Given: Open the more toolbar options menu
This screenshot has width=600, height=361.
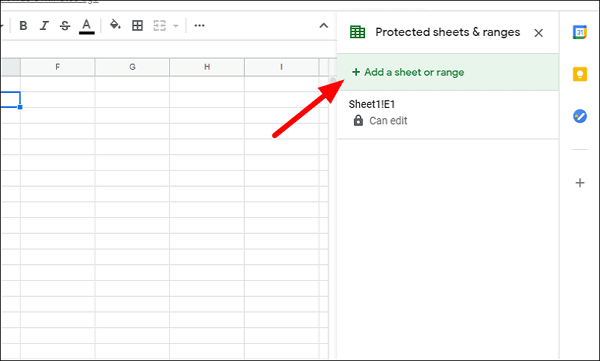Looking at the screenshot, I should tap(199, 26).
